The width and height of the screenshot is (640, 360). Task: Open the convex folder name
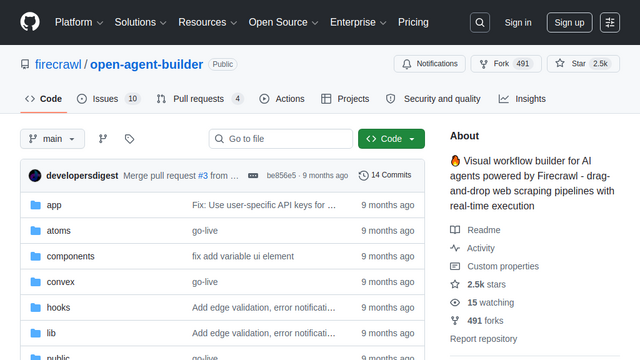tap(60, 282)
